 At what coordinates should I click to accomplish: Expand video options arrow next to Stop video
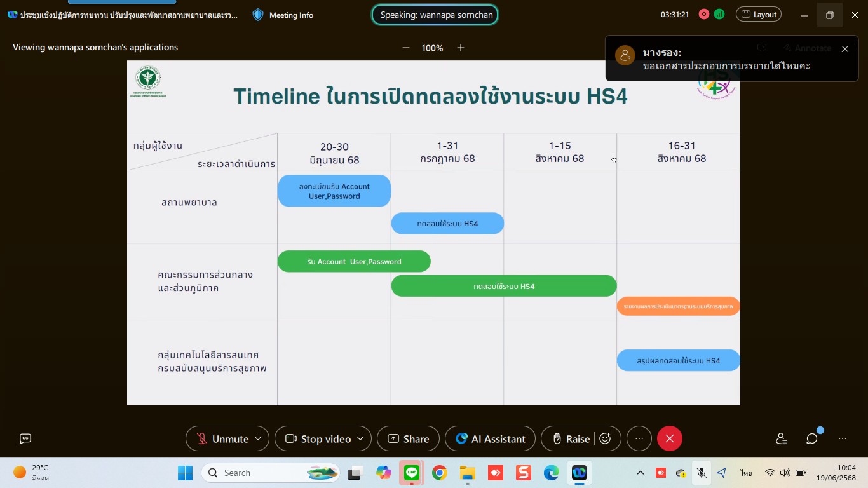pyautogui.click(x=360, y=438)
